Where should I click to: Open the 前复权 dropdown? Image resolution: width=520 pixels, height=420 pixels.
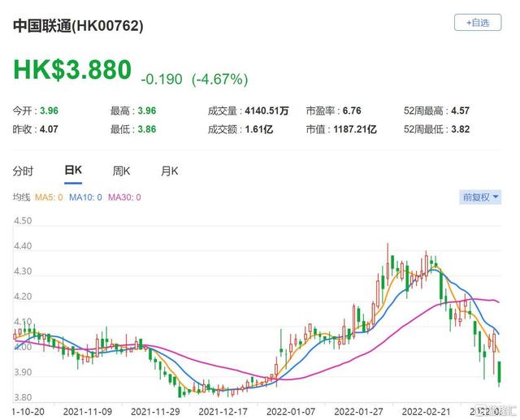[480, 197]
